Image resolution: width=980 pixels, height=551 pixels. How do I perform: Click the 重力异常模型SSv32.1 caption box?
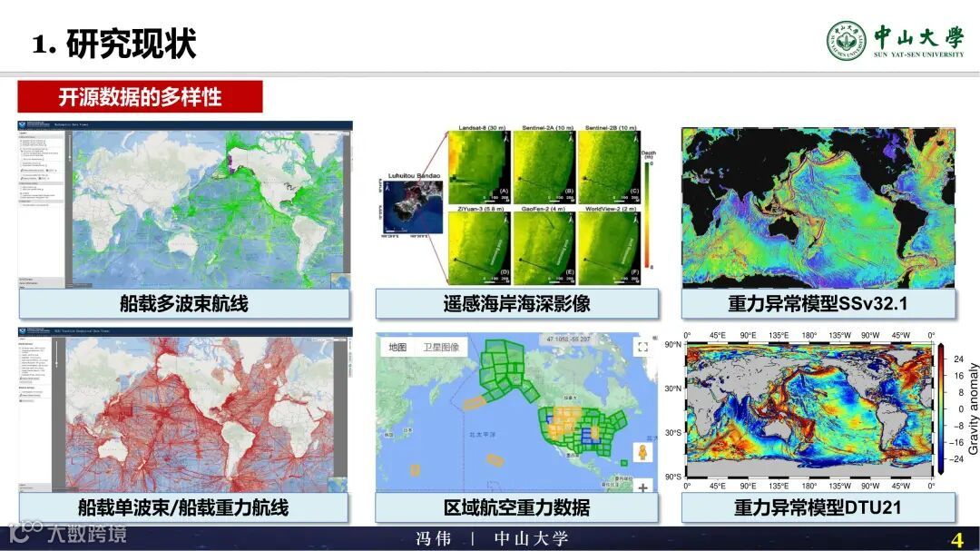pos(818,304)
